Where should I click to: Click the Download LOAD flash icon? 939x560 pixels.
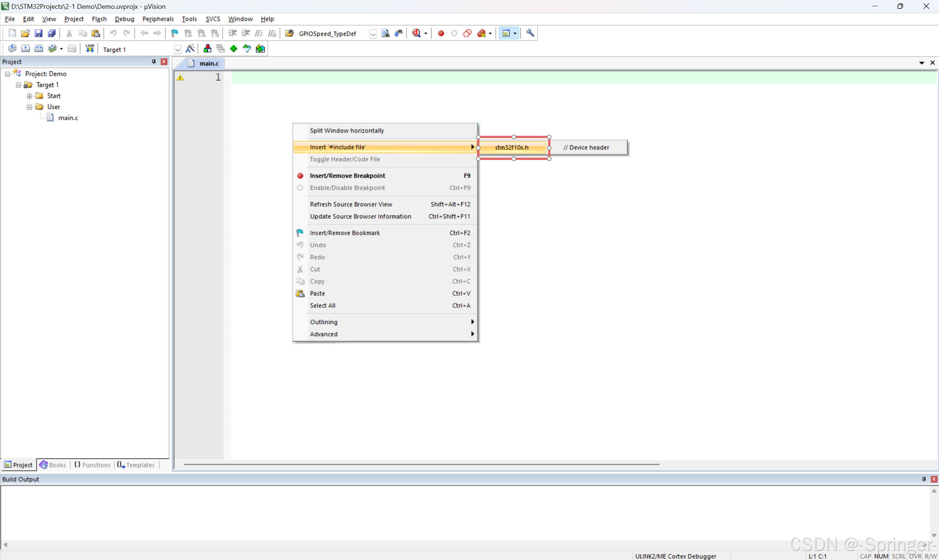[90, 49]
